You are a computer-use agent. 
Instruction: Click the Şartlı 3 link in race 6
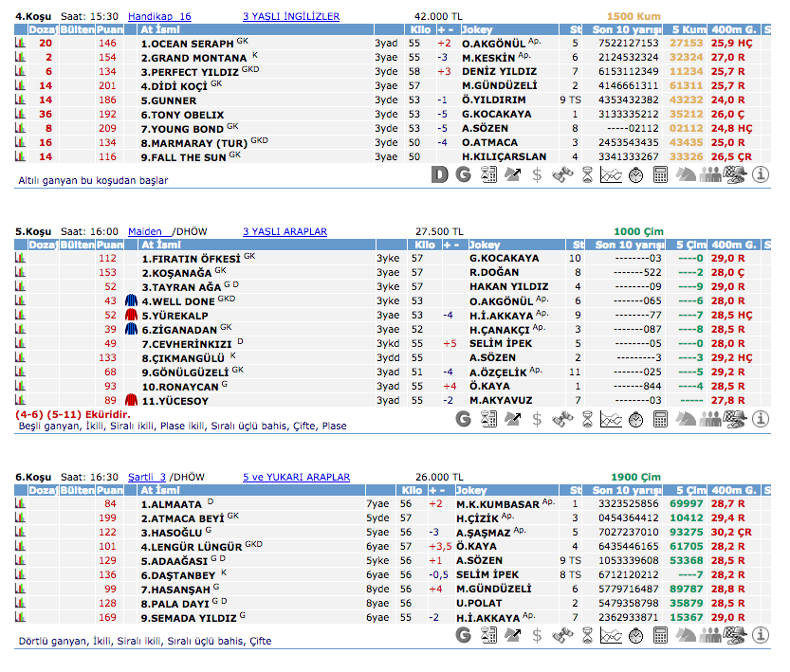(147, 478)
